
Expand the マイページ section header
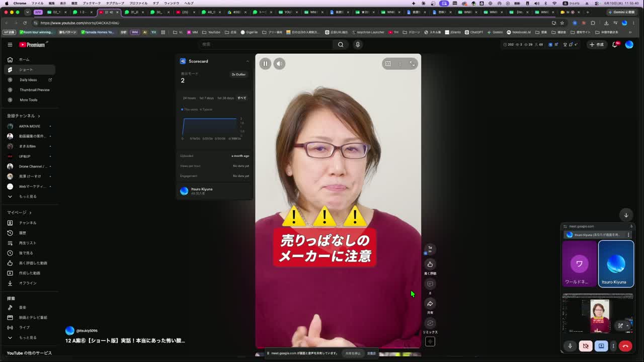click(19, 213)
